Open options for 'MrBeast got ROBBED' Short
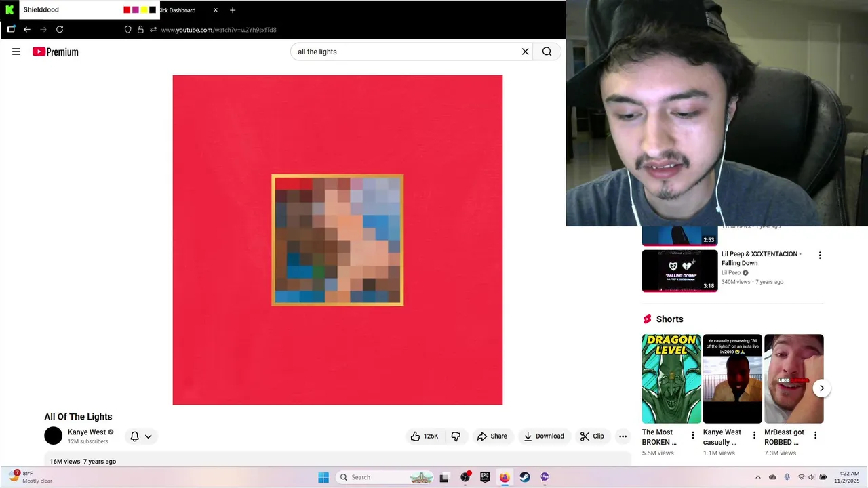This screenshot has width=868, height=488. point(815,435)
